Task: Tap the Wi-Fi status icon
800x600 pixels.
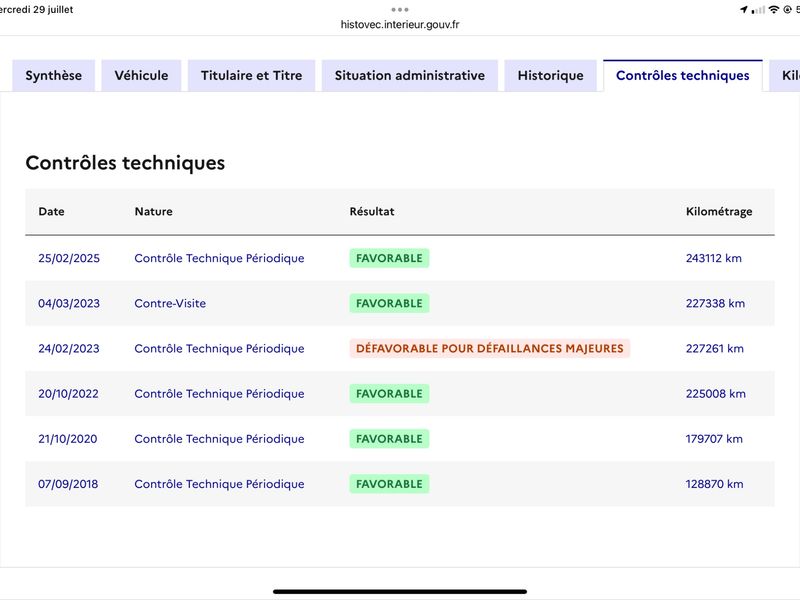Action: [x=774, y=10]
